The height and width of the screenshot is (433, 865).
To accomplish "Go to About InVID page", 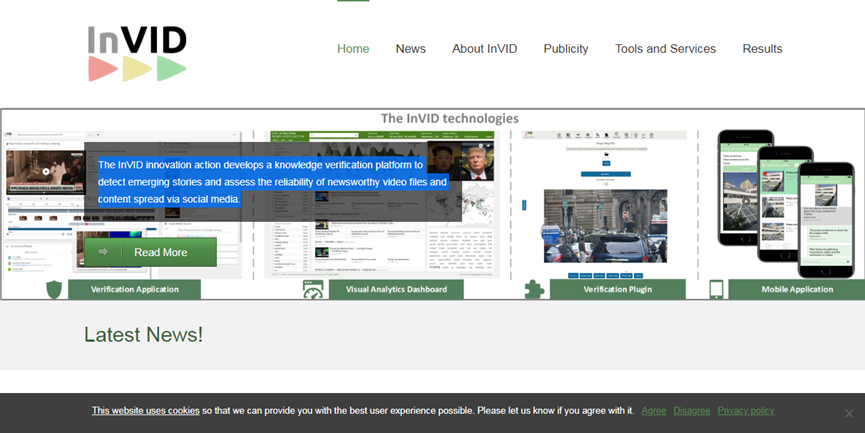I will click(x=484, y=49).
